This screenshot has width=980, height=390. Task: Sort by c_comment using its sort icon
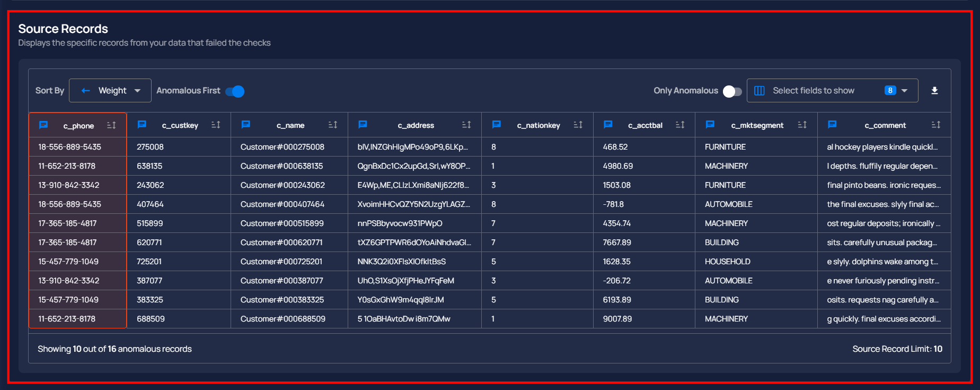[936, 125]
